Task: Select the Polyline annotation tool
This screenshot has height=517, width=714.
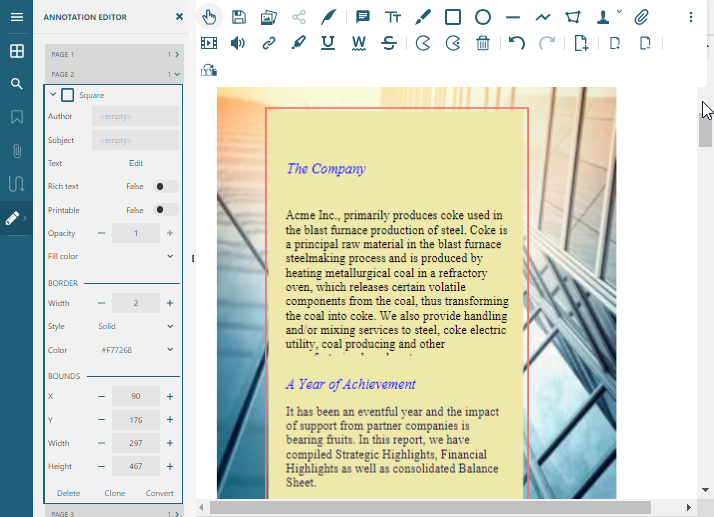Action: (543, 17)
